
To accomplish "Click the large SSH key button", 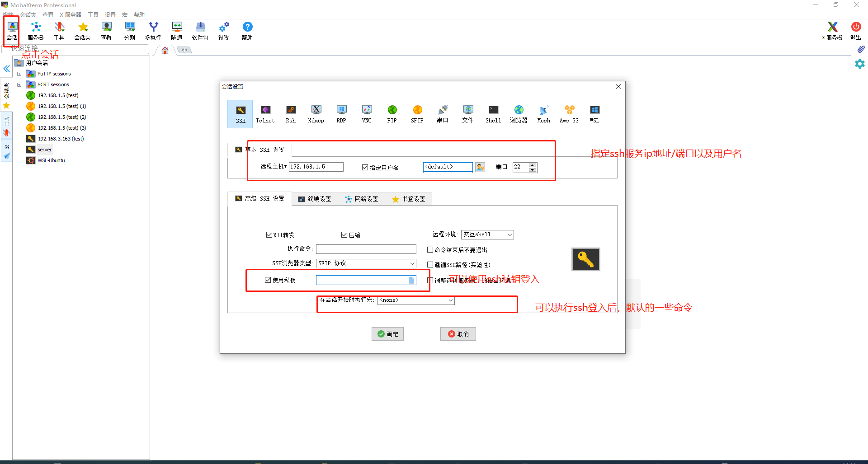I will (x=586, y=259).
